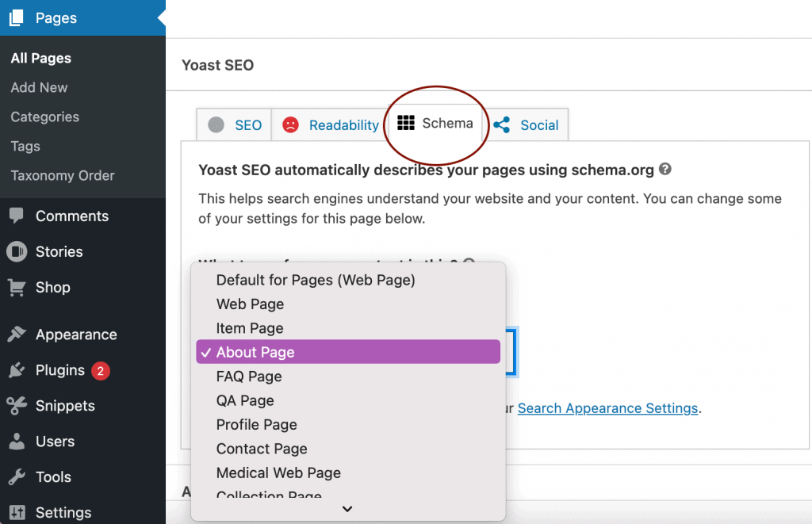The image size is (812, 524).
Task: Open Snippets via the scissors icon
Action: click(17, 405)
